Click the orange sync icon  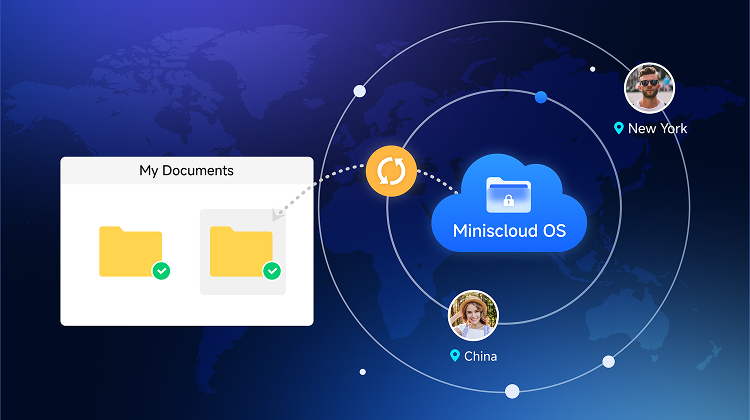click(391, 171)
